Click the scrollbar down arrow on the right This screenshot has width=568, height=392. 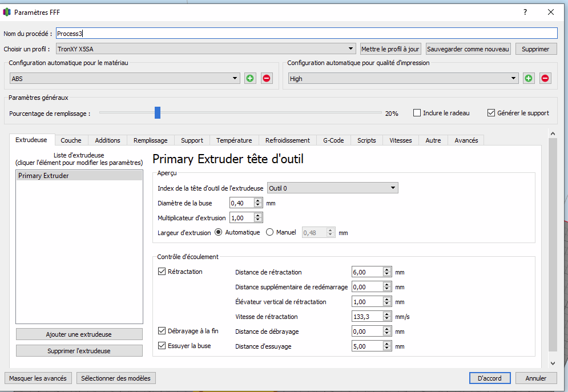coord(553,363)
